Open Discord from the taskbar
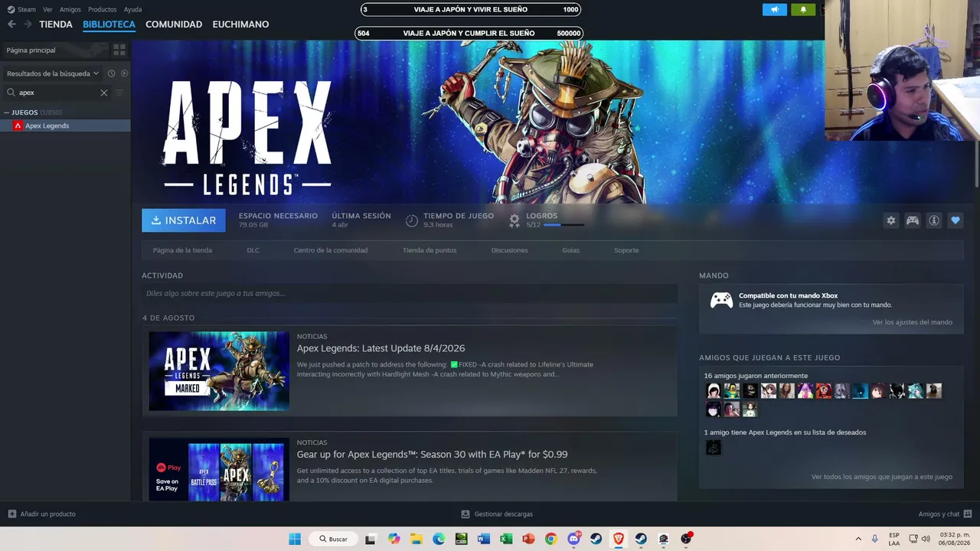The height and width of the screenshot is (551, 980). coord(573,539)
